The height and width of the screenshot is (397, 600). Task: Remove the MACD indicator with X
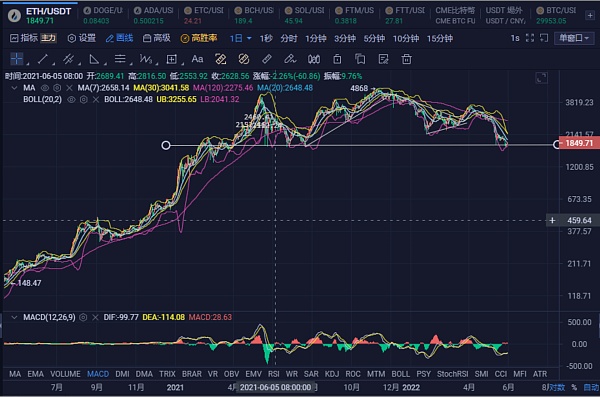click(95, 317)
